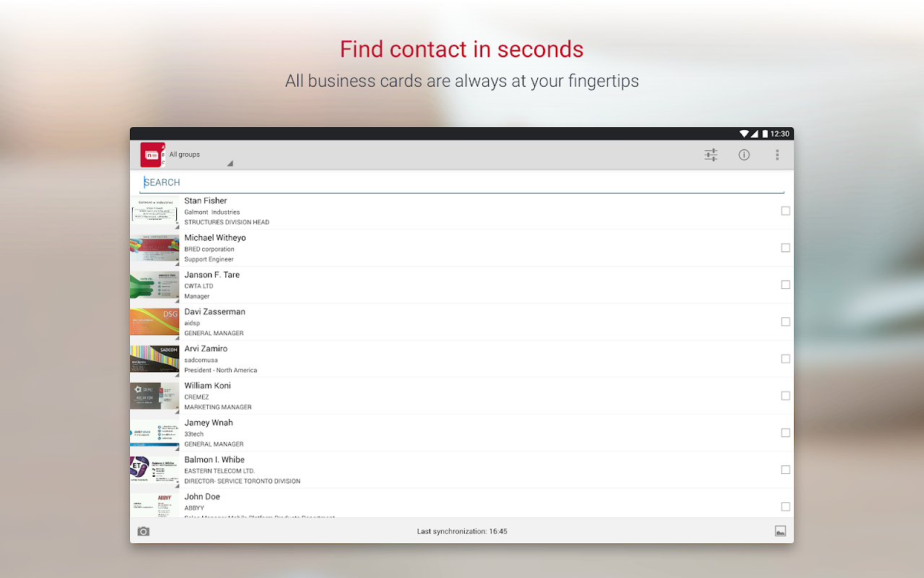Open Jamey Wnah's card thumbnail

pos(154,433)
